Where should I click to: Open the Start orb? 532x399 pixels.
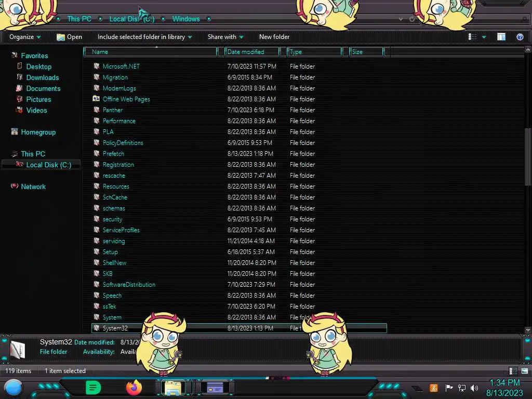(x=14, y=388)
